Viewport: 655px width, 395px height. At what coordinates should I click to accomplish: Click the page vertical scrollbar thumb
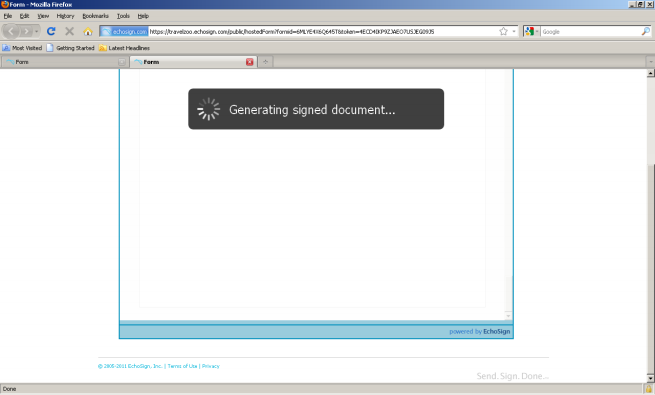(x=650, y=267)
